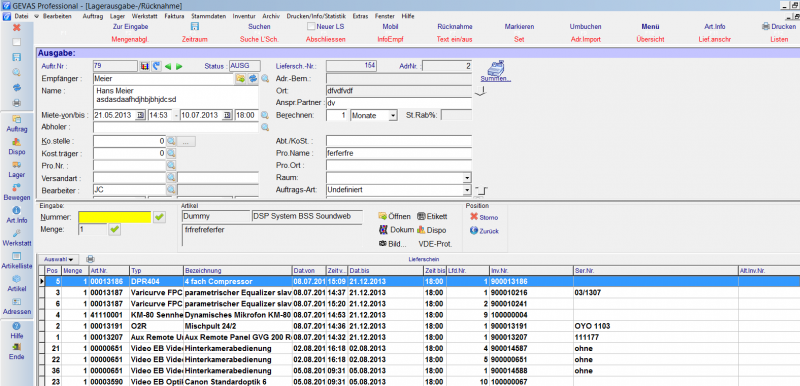
Task: Click the printer icon next to Auswahl
Action: (90, 259)
